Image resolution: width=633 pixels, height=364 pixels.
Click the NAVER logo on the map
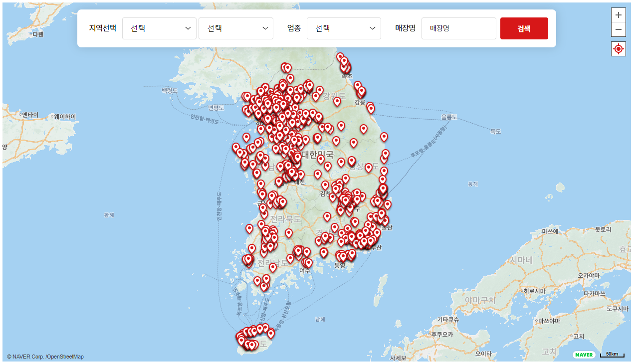[584, 355]
